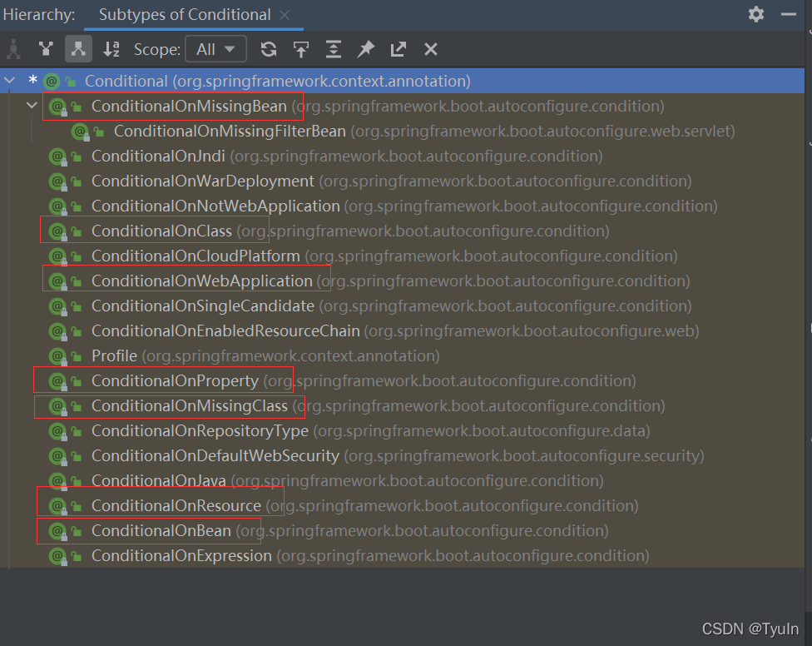Open the Scope All dropdown

(x=215, y=49)
